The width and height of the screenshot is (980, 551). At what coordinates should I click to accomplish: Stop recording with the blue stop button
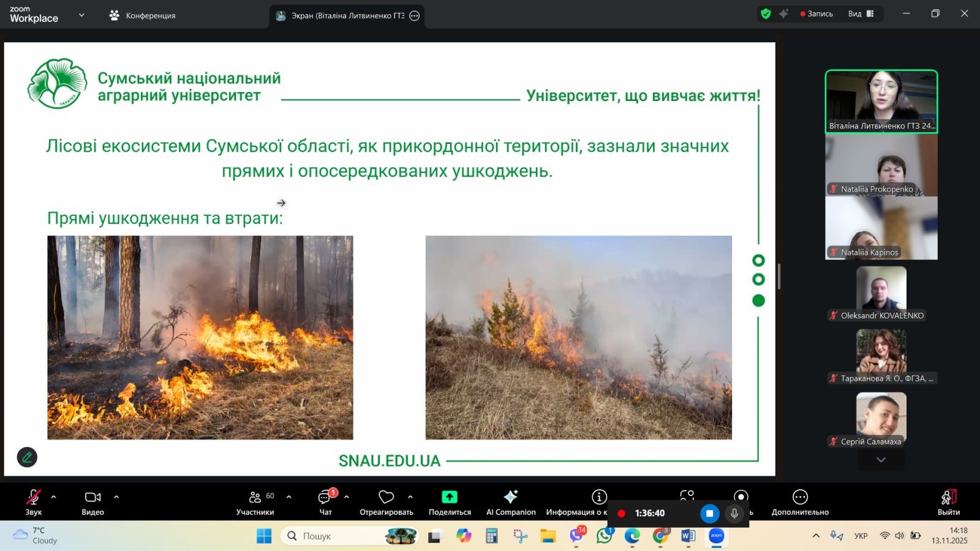pos(709,514)
